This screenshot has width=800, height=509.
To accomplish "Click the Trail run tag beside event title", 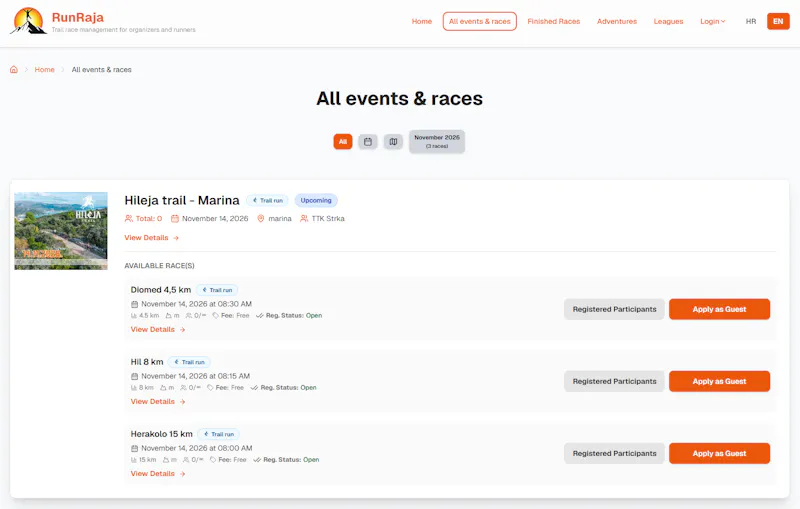I will (x=267, y=200).
